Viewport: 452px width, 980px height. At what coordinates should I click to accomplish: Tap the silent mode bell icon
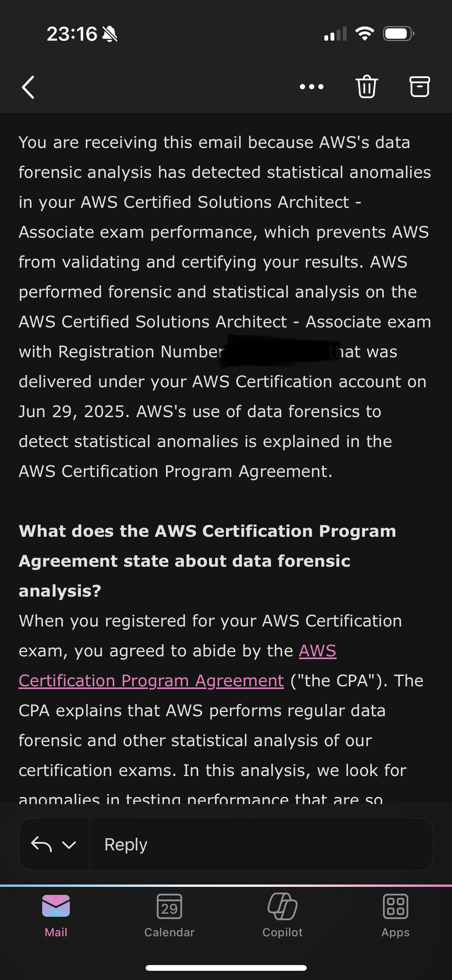coord(110,34)
